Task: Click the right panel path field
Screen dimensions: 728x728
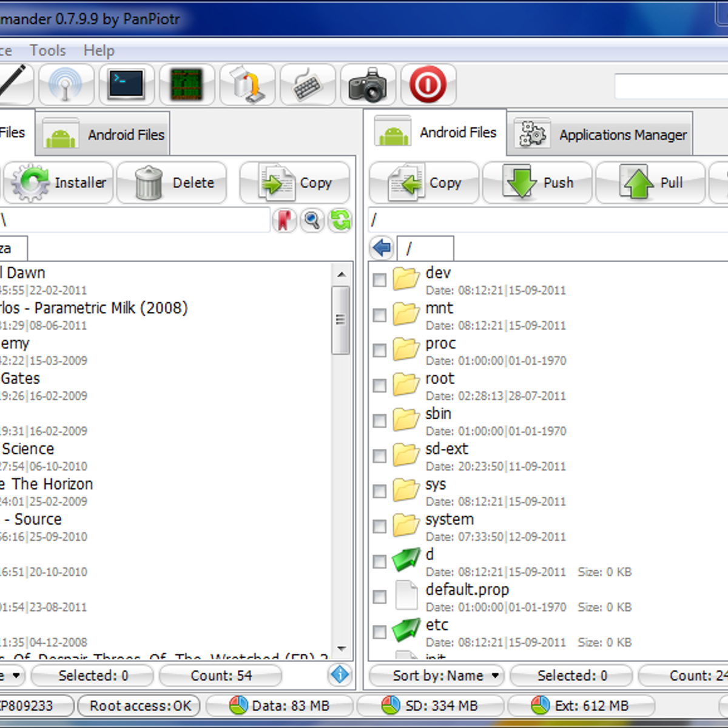Action: pos(546,220)
